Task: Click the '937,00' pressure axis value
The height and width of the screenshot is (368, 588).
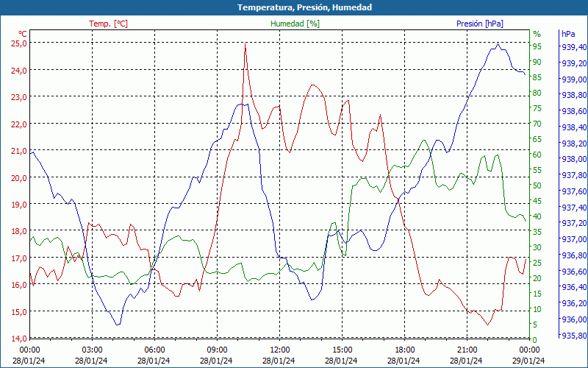Action: click(x=574, y=239)
